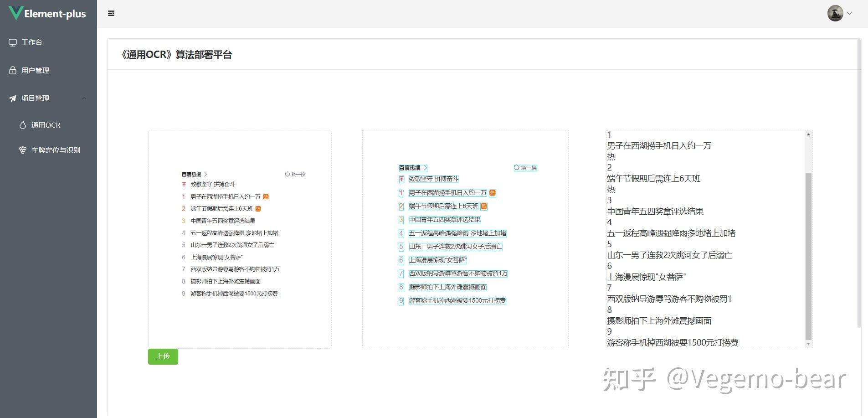Screen dimensions: 868x418
Task: Click the refresh icon in the left 换一换 control
Action: (x=287, y=174)
